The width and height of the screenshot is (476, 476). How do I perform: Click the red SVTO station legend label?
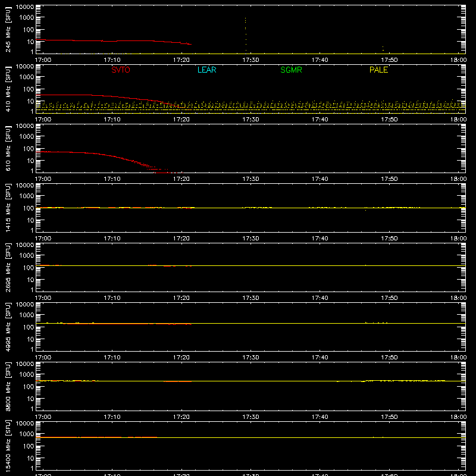[x=121, y=70]
